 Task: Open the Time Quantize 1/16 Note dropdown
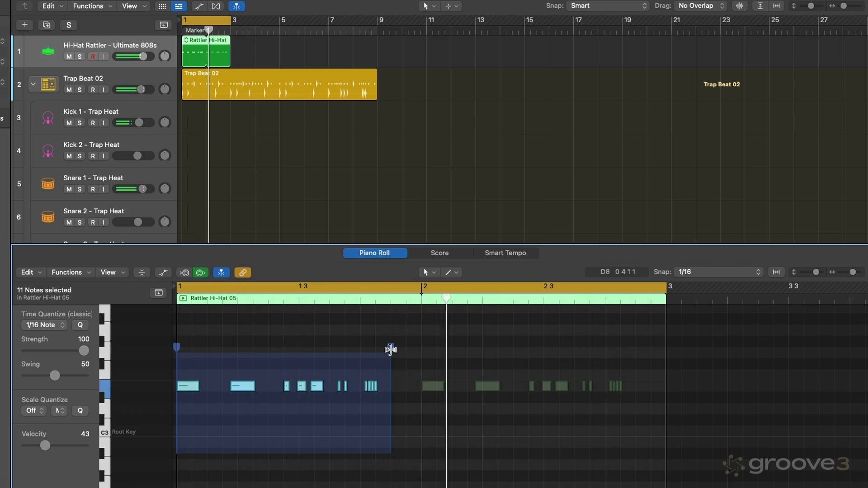(x=44, y=325)
